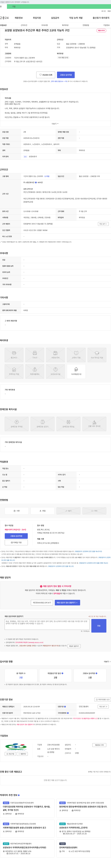Switch to the 전형방법 tab
Viewport: 111px width, 868px height.
(86, 25)
